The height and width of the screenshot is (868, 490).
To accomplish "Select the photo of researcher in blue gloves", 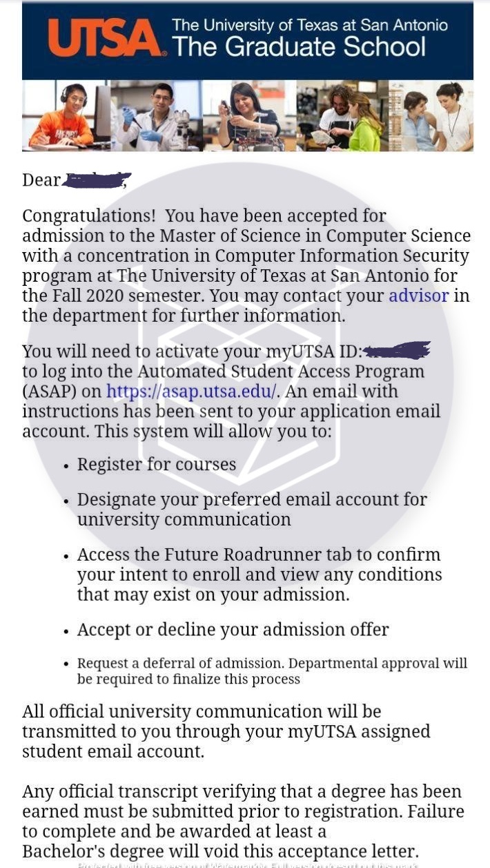I will [x=156, y=115].
